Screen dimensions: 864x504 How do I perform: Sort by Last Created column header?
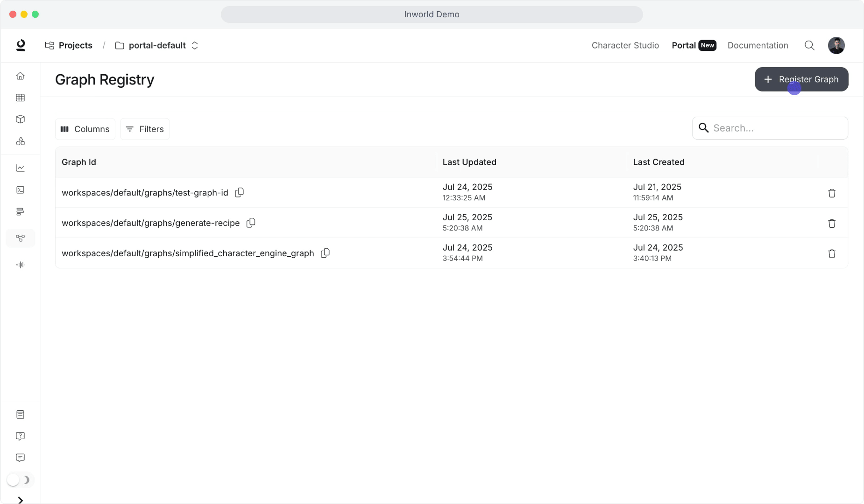tap(659, 162)
